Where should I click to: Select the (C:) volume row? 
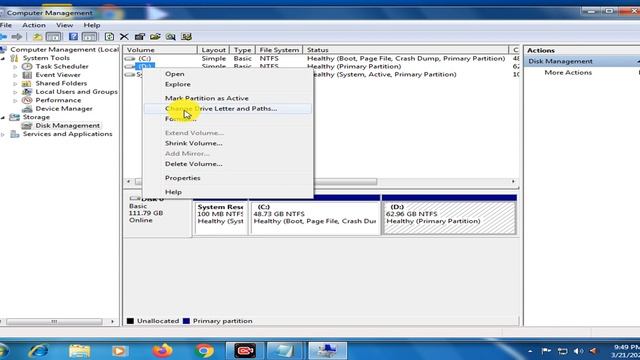pyautogui.click(x=321, y=58)
